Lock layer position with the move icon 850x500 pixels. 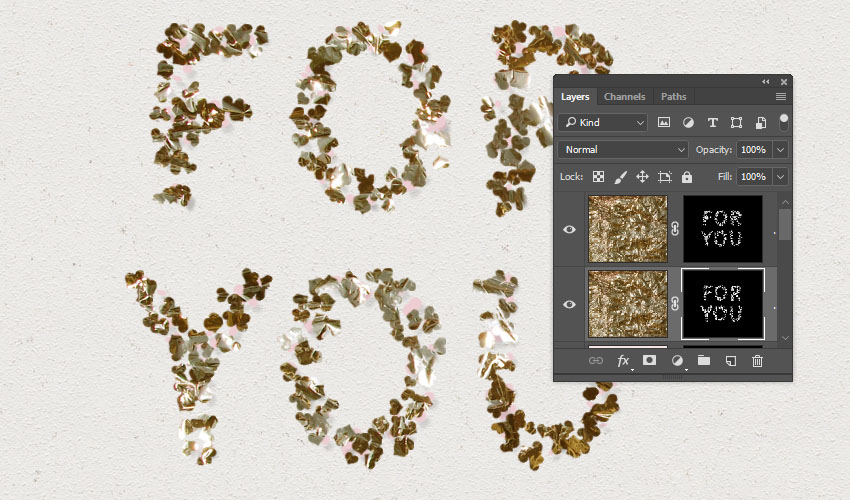click(642, 177)
